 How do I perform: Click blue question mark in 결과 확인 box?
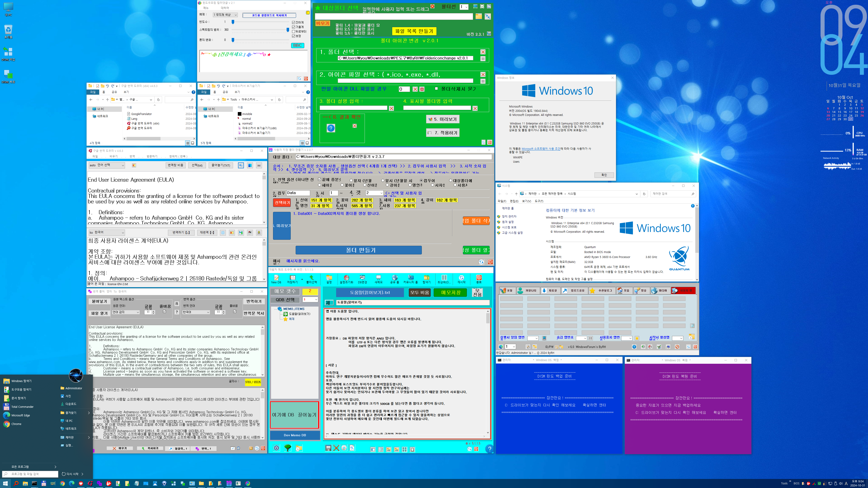pos(331,128)
